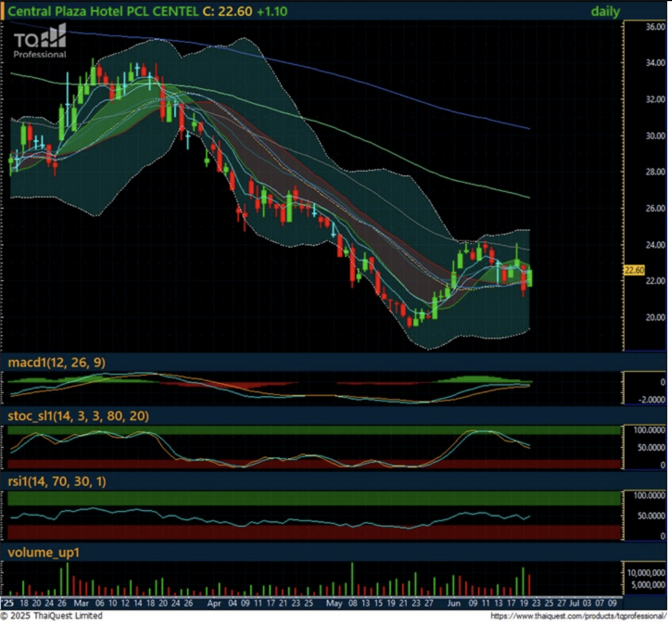Click the 32.00 price axis label

click(655, 99)
